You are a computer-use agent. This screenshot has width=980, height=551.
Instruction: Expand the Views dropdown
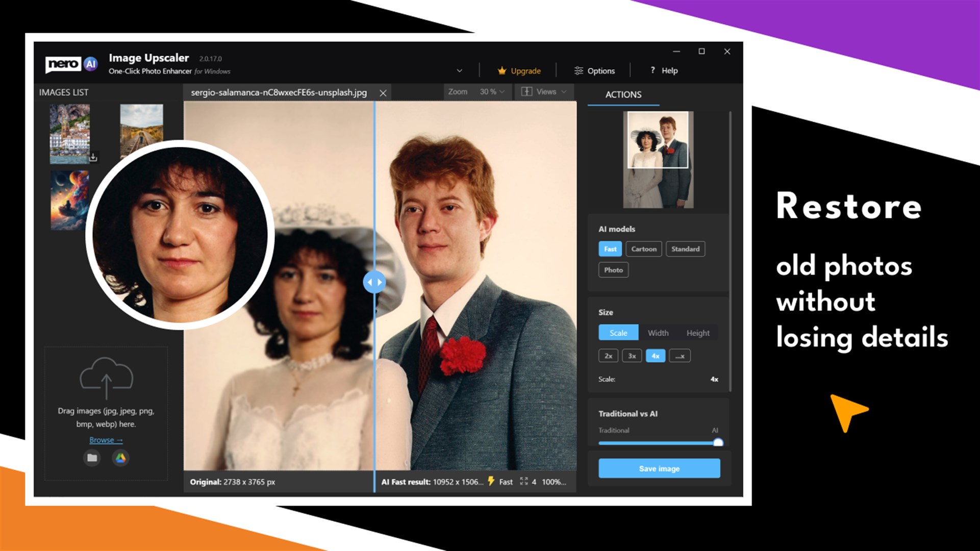(564, 92)
